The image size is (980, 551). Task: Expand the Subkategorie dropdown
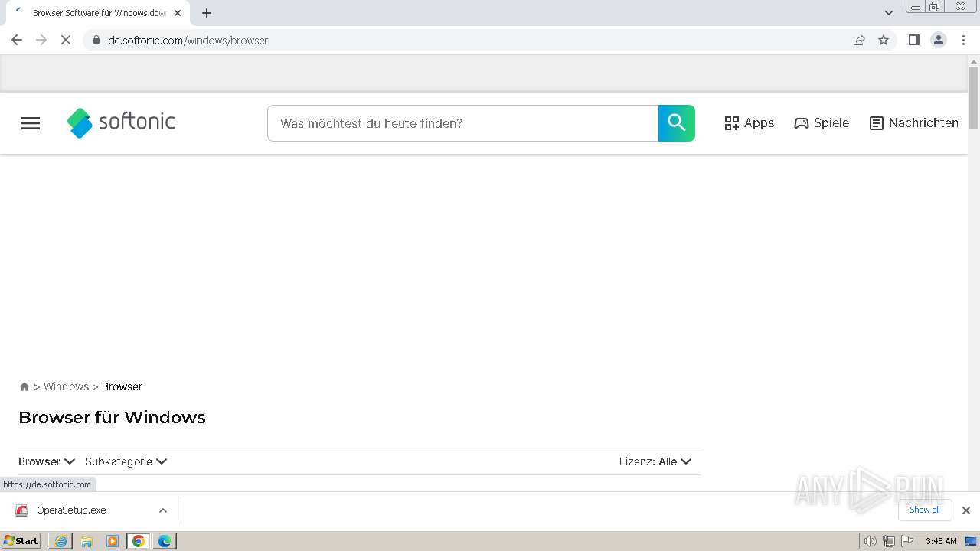126,461
